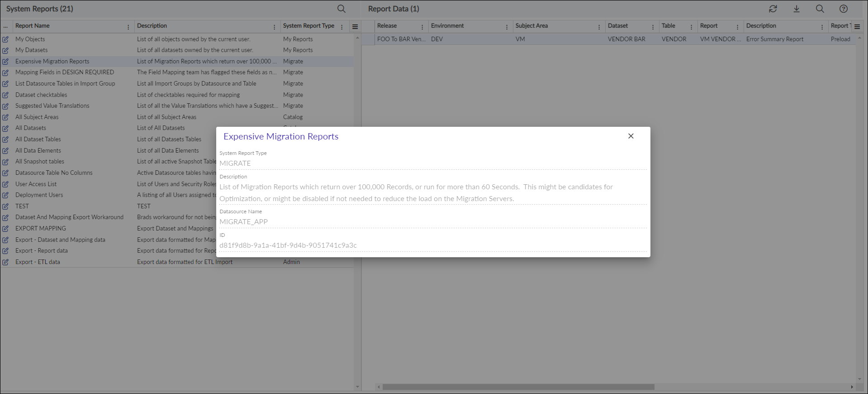Click the Datasource Name field MIGRATE_APP
The height and width of the screenshot is (394, 868).
(433, 222)
